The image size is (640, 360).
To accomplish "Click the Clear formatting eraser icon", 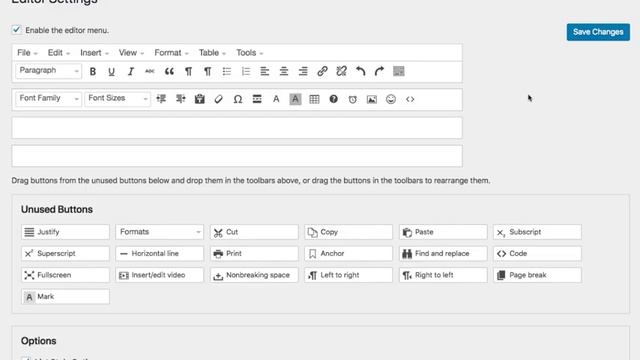I will click(x=218, y=99).
